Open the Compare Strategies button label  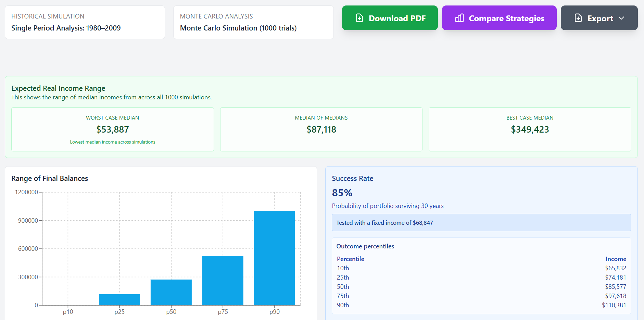(x=506, y=19)
